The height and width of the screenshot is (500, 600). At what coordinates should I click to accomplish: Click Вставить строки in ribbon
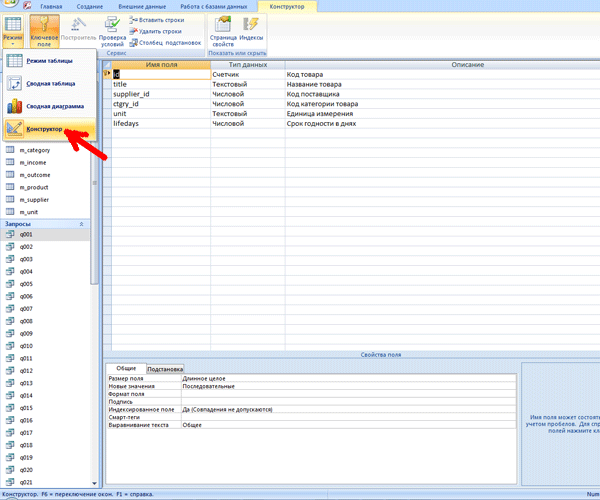coord(157,20)
